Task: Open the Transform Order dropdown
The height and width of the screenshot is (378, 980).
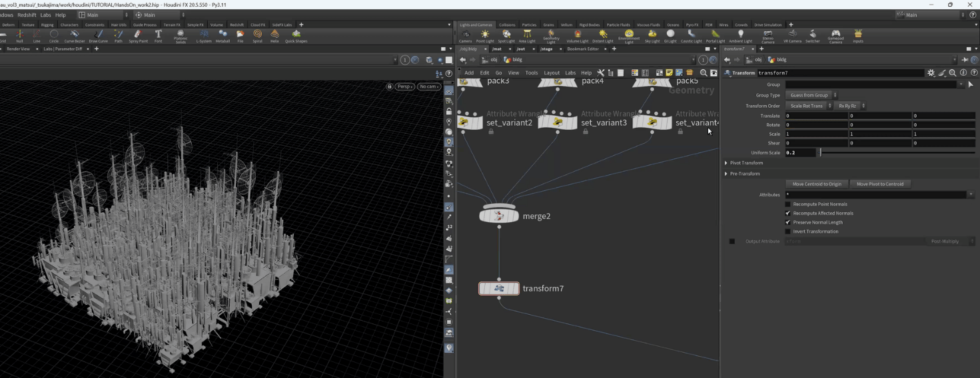Action: (809, 106)
